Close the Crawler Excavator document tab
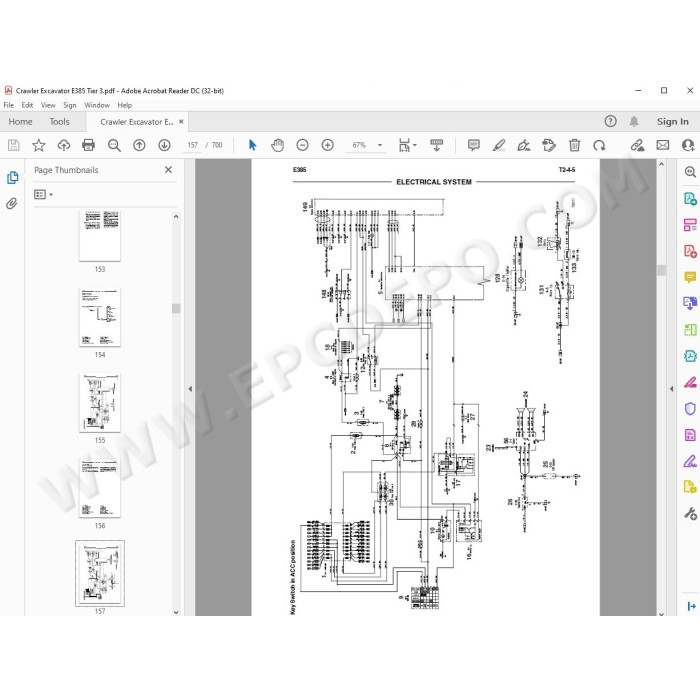 (181, 121)
